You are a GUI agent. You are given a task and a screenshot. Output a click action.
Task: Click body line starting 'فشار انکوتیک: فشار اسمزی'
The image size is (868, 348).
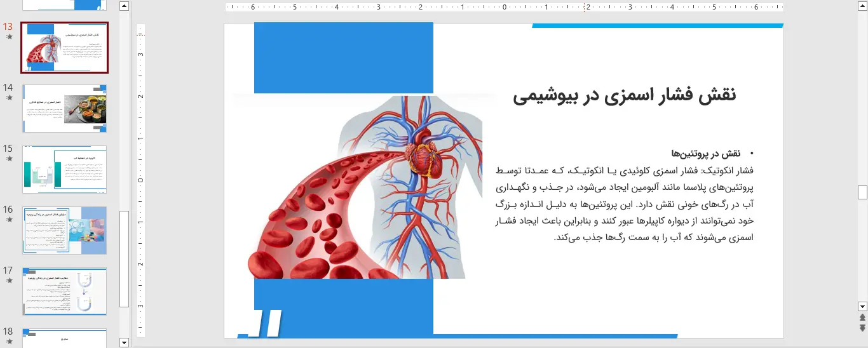(625, 170)
